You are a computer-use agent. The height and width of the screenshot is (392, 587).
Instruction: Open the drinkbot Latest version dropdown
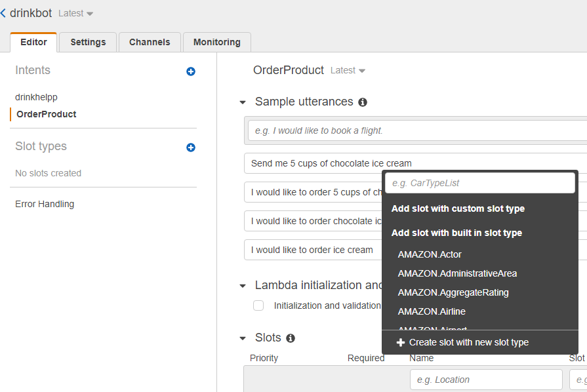pos(76,14)
